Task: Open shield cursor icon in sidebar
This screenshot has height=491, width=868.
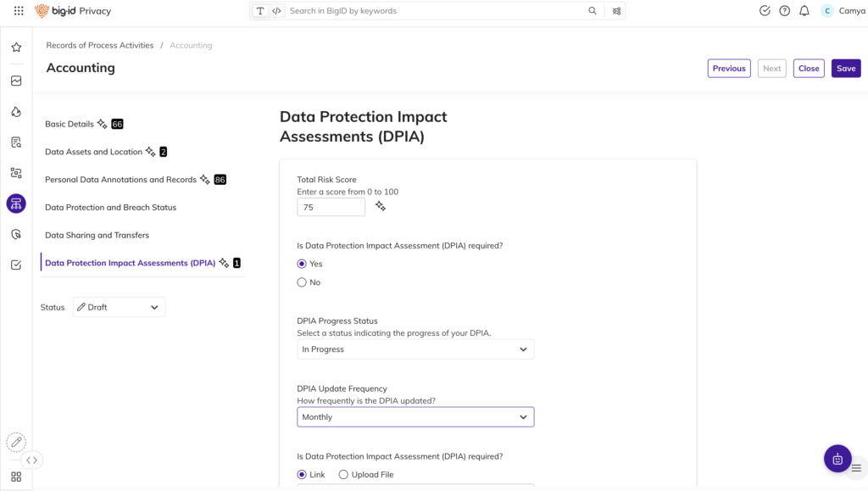Action: [x=16, y=234]
